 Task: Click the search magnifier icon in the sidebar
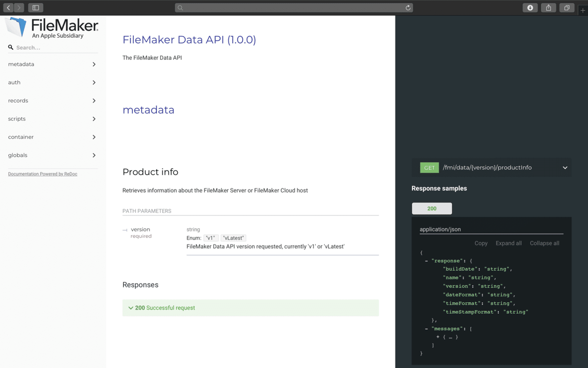tap(10, 47)
